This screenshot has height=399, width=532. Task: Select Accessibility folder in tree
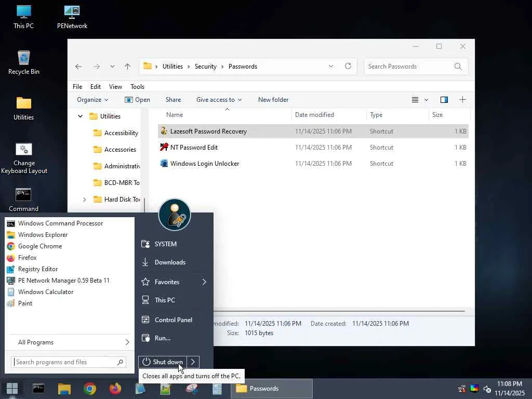117,133
